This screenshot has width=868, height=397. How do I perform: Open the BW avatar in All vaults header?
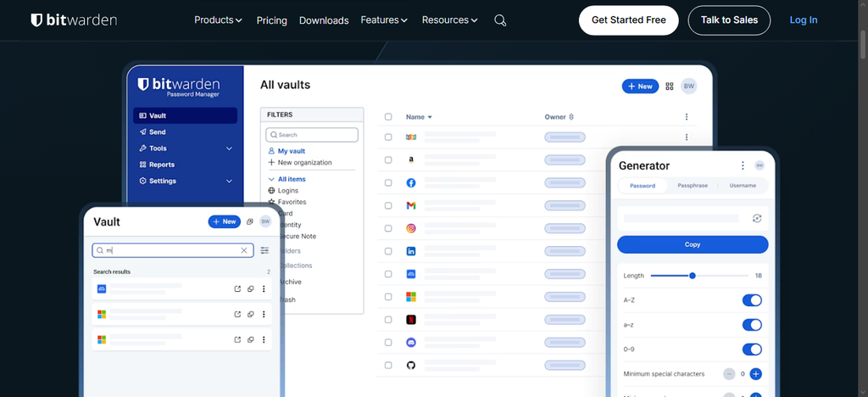click(688, 87)
